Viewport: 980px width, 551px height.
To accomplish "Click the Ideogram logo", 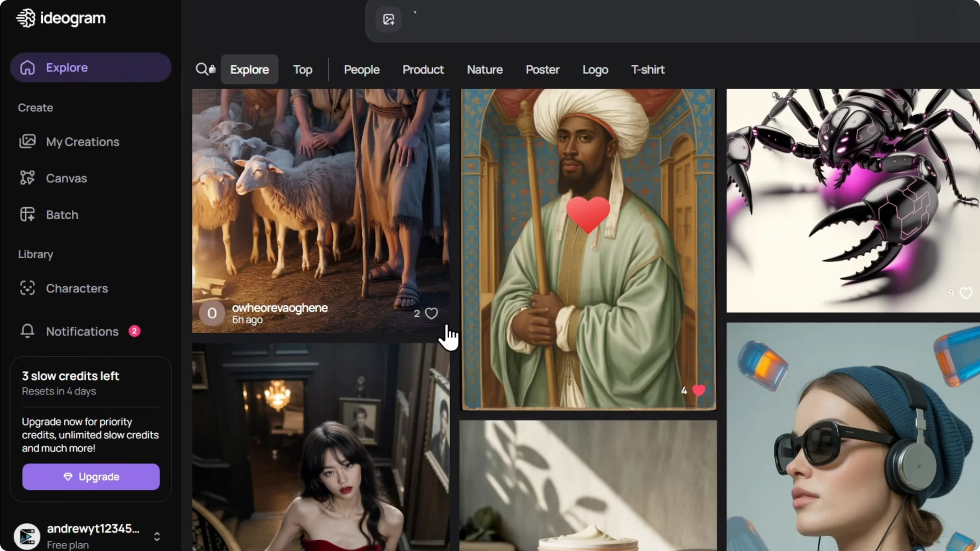I will pyautogui.click(x=60, y=18).
